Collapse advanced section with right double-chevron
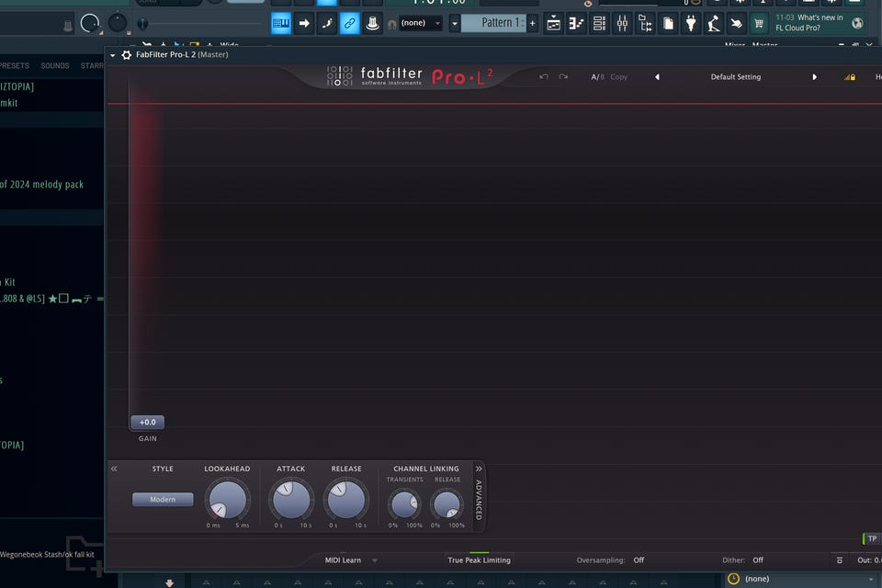Viewport: 882px width, 588px height. pyautogui.click(x=479, y=469)
